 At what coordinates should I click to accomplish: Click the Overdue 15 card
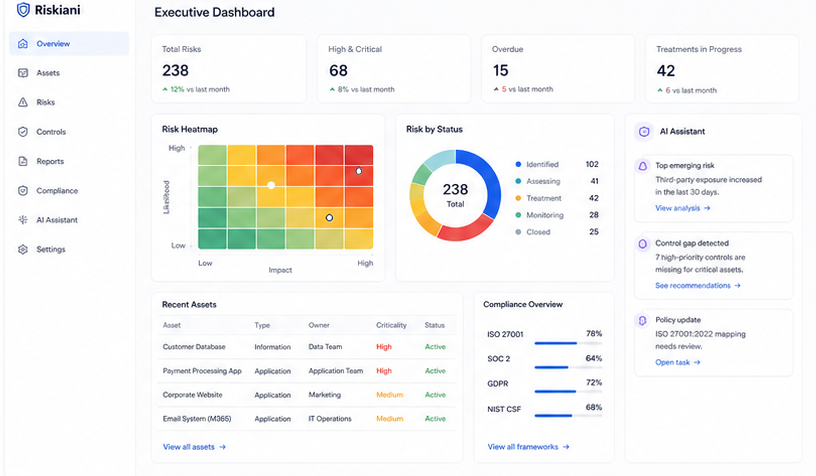(557, 69)
